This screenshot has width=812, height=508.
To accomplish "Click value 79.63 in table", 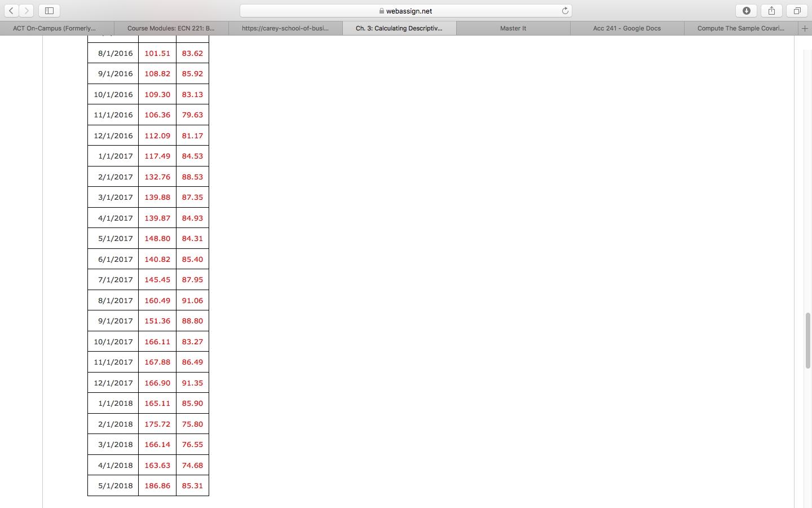I will click(x=192, y=115).
